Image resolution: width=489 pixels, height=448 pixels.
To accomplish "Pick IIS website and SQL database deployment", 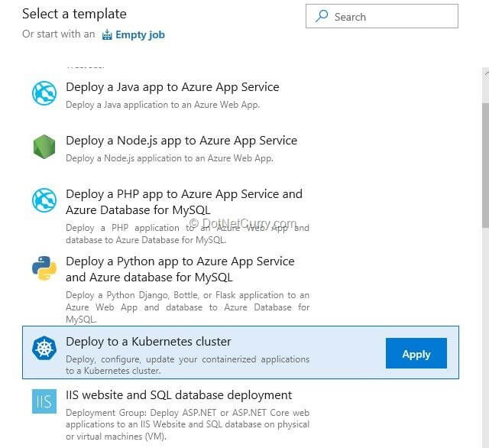I will tap(179, 395).
